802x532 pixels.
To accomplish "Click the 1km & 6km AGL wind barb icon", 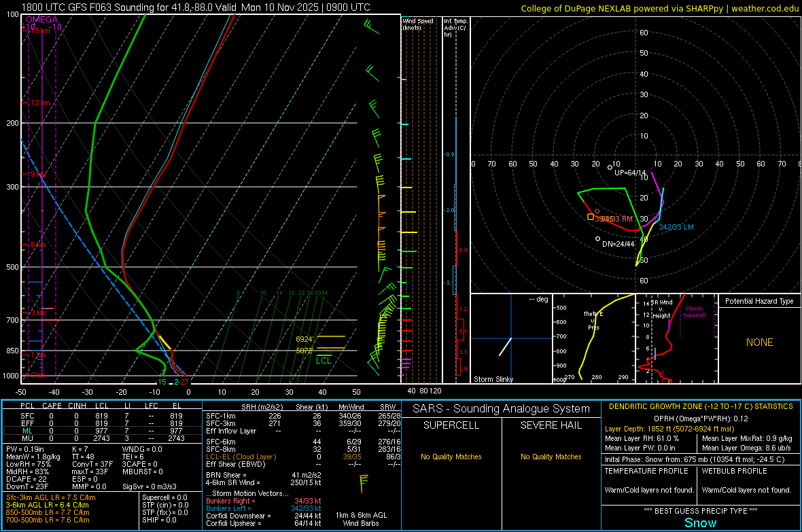I will (x=364, y=483).
